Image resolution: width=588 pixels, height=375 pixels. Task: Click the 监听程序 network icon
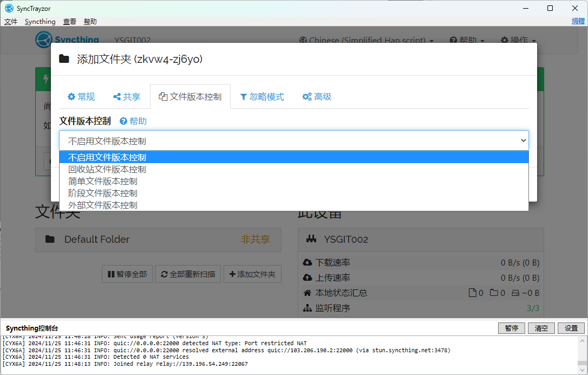click(x=308, y=308)
